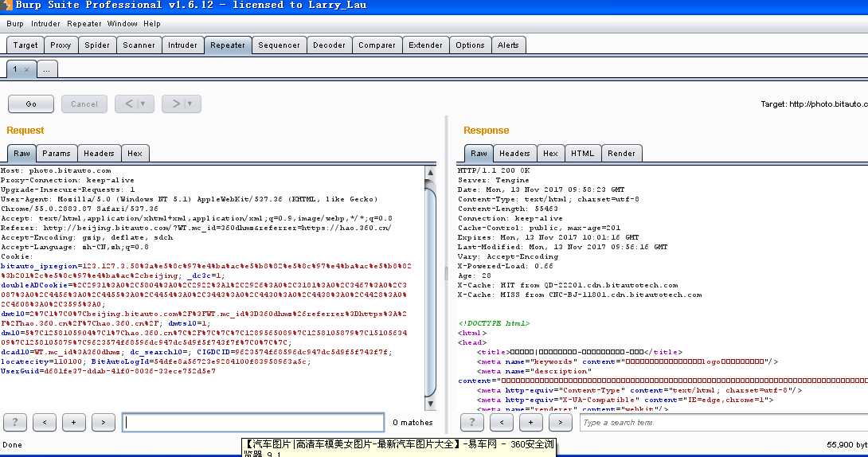Switch to the Sequencer tab
This screenshot has width=868, height=457.
279,45
